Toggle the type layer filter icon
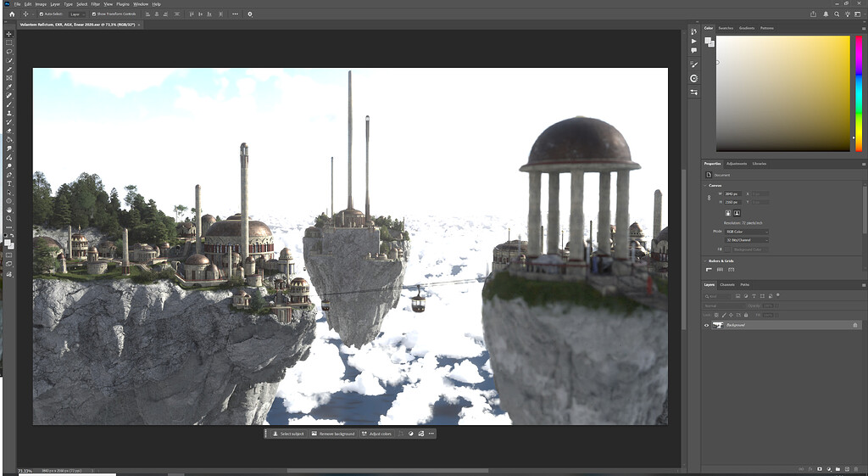This screenshot has width=868, height=476. click(754, 296)
